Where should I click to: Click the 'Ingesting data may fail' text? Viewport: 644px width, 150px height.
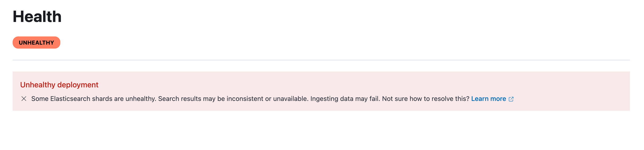[345, 99]
